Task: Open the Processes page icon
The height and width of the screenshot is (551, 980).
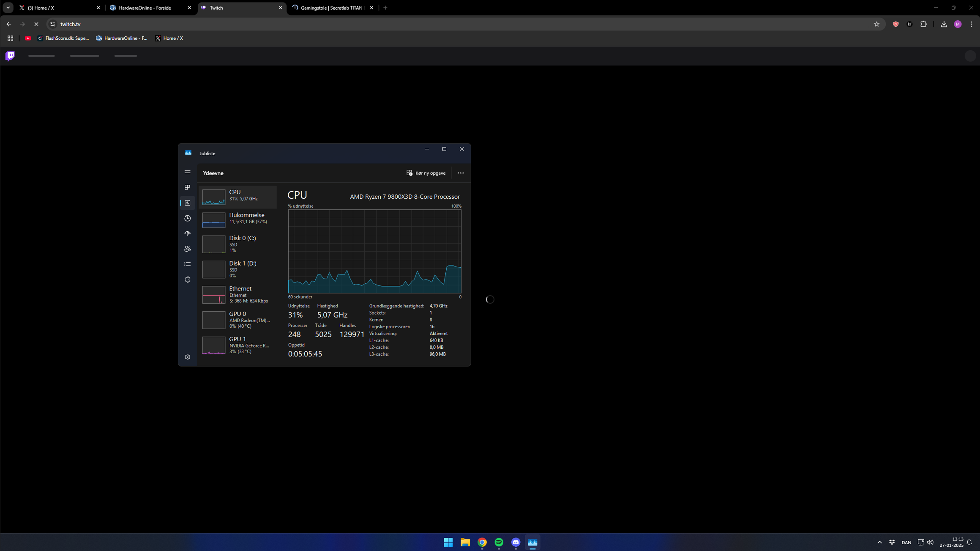Action: [188, 188]
